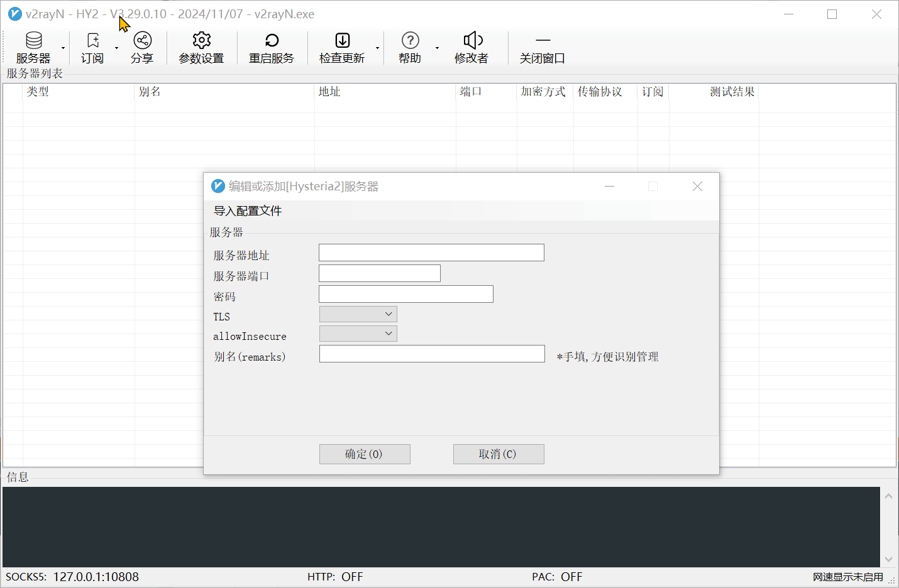
Task: Open the Subscription (订阅) toolbar icon
Action: pos(92,41)
